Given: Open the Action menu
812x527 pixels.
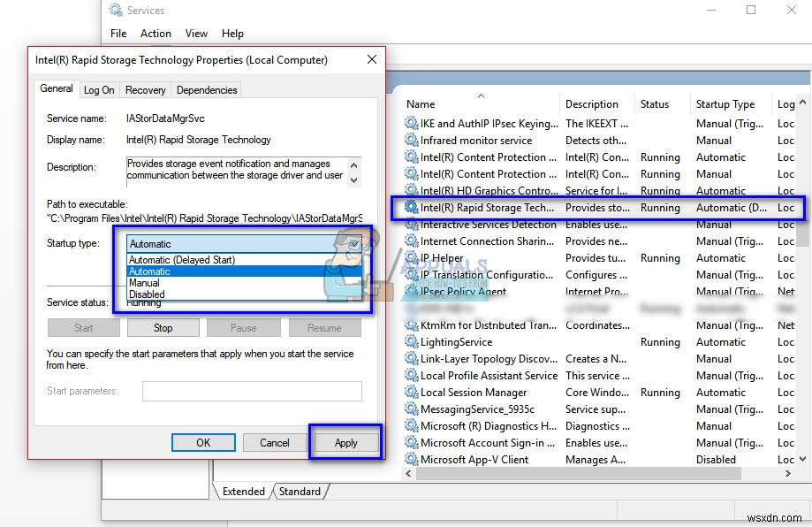Looking at the screenshot, I should [x=156, y=34].
